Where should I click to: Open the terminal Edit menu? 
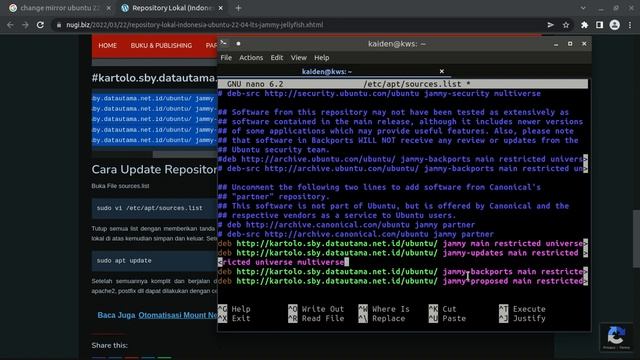coord(277,58)
